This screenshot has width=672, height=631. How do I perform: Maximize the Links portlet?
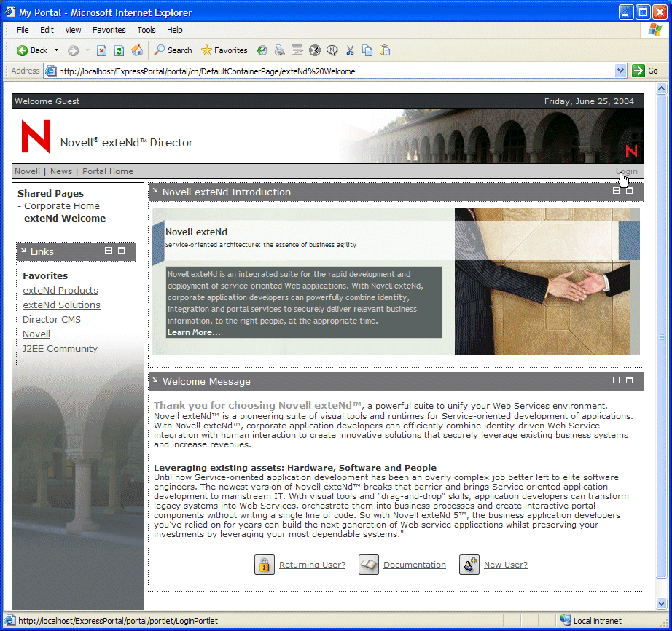[121, 250]
